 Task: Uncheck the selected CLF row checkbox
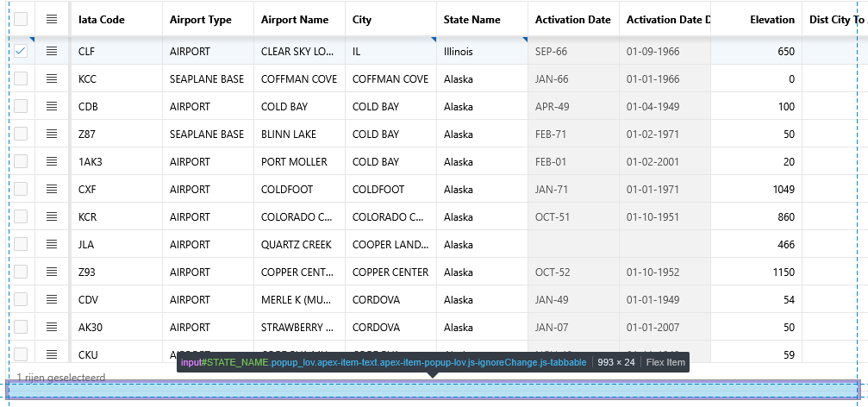(x=21, y=52)
